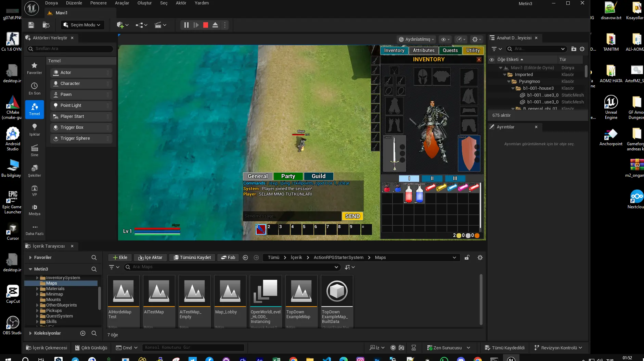Screen dimensions: 644x361
Task: Lock the Content Browser with the padlock
Action: [x=467, y=257]
